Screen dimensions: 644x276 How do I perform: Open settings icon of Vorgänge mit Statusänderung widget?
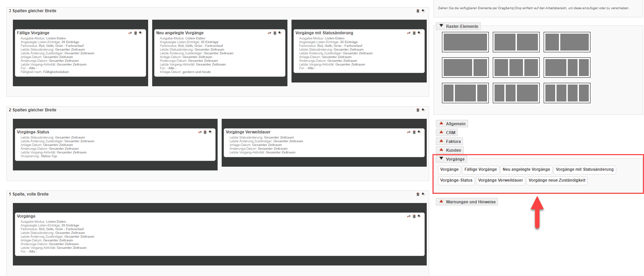409,33
